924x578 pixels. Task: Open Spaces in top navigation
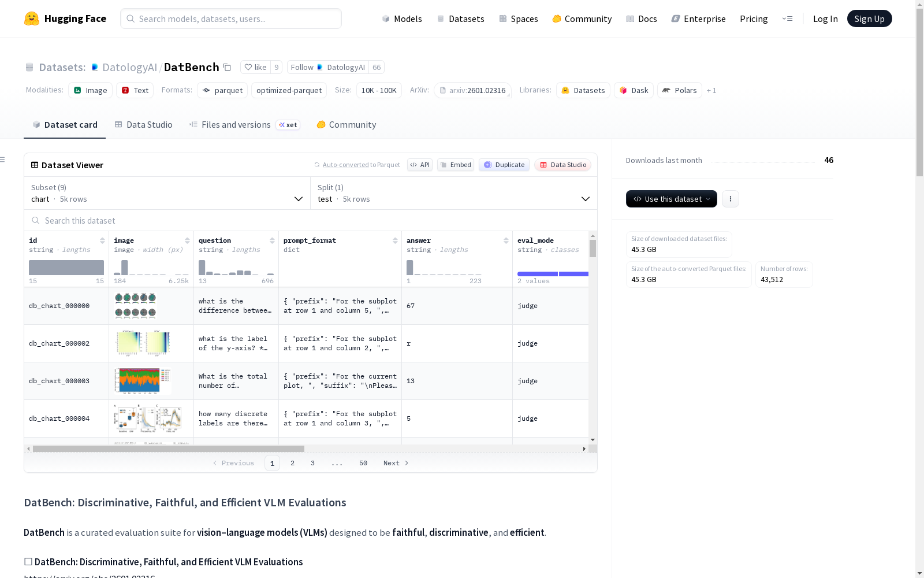(x=519, y=18)
